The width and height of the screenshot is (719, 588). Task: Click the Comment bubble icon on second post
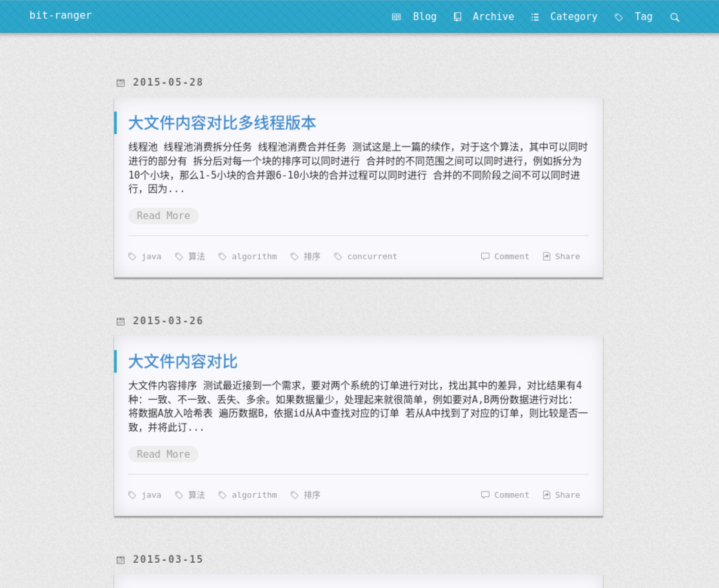point(485,495)
